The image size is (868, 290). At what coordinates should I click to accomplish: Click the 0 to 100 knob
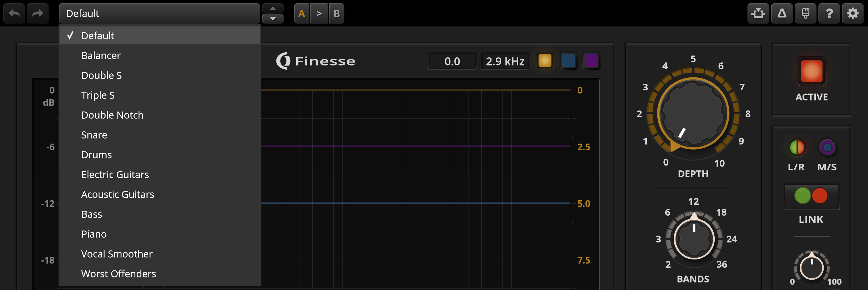811,268
